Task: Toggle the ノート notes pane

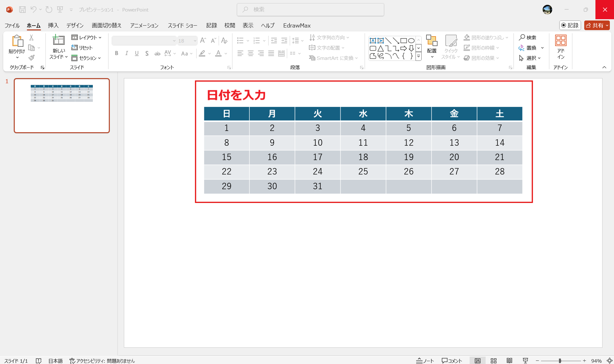Action: 425,361
